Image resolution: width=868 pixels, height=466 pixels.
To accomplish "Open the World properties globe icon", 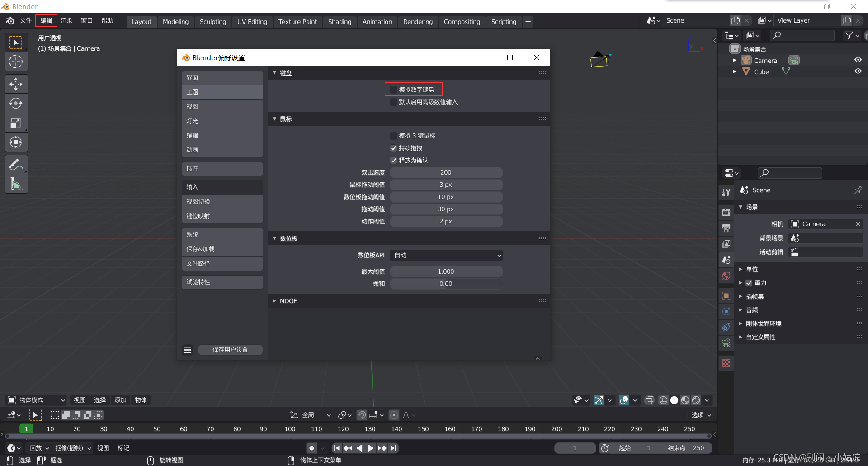I will coord(726,276).
